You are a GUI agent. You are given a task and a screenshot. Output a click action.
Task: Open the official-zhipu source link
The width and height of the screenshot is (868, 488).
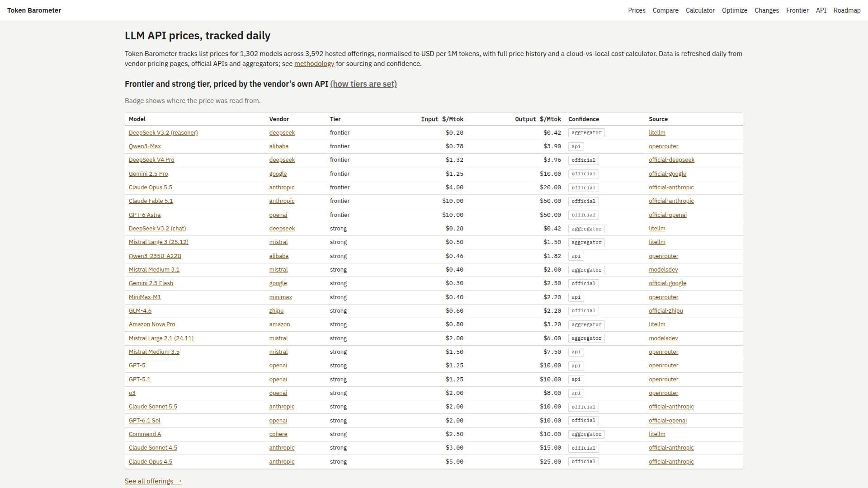pyautogui.click(x=666, y=311)
